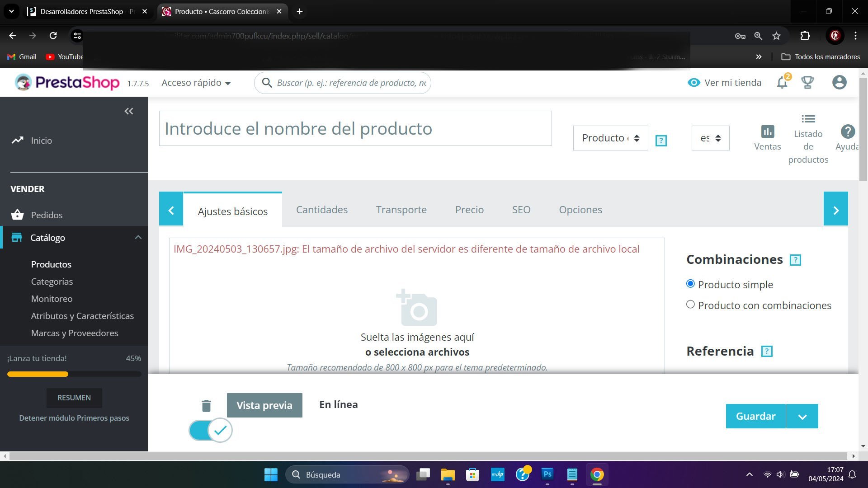Select Producto simple radio option
The width and height of the screenshot is (868, 488).
click(x=690, y=284)
